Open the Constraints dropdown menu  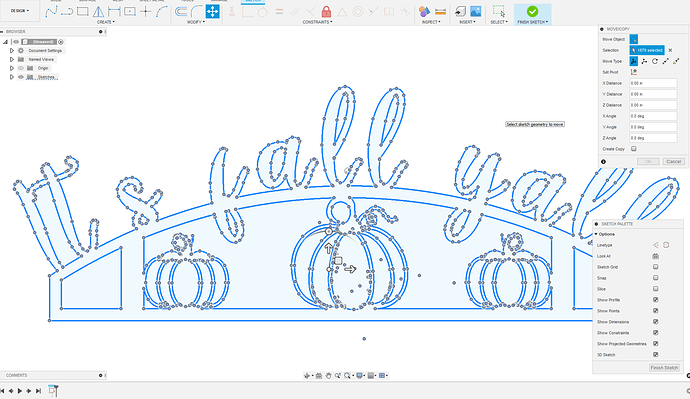(x=317, y=22)
